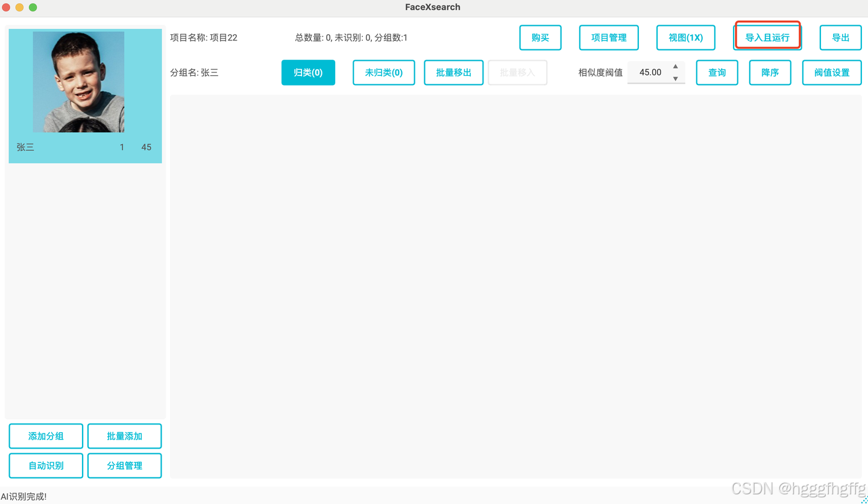Click 导入且运行 to import and run

point(767,37)
